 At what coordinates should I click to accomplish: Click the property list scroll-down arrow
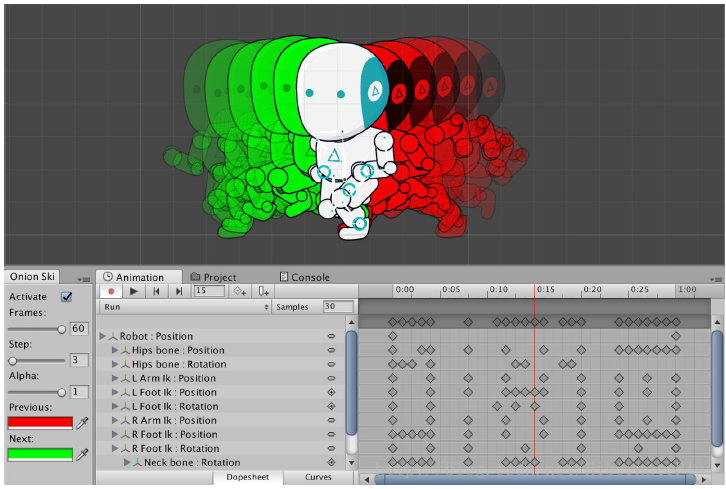351,463
